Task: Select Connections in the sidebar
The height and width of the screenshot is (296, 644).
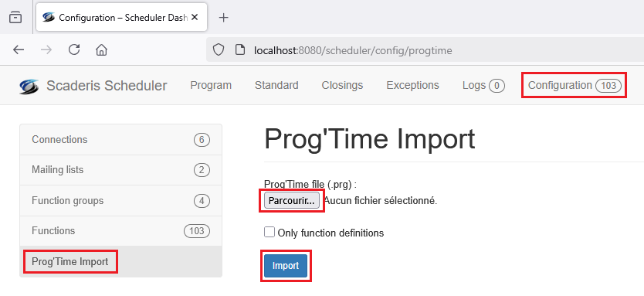Action: [x=120, y=140]
